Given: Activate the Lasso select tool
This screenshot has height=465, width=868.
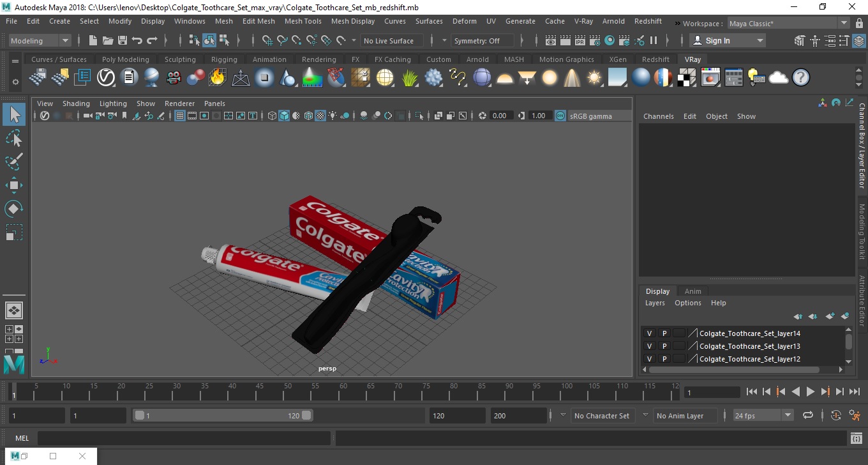Looking at the screenshot, I should coord(14,138).
